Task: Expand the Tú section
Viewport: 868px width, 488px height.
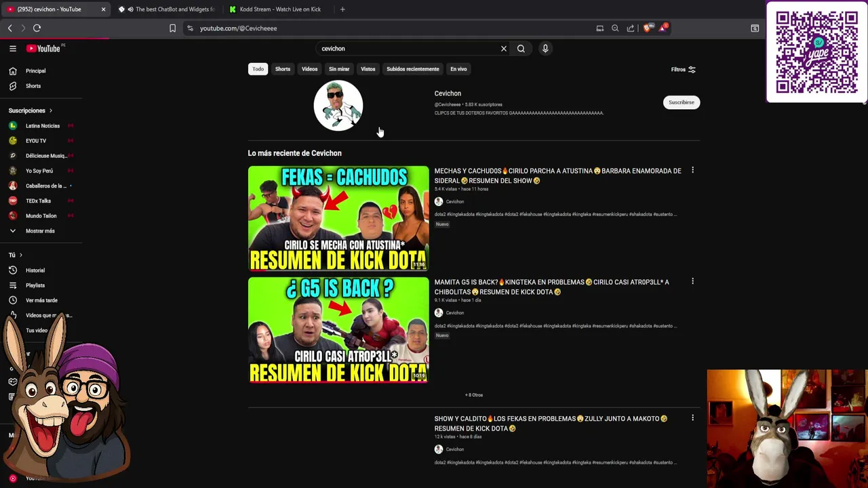Action: pos(15,255)
